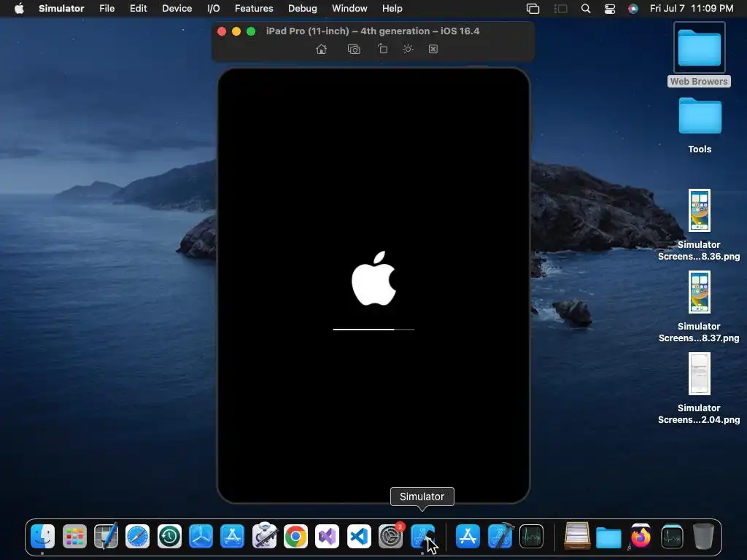Take a simulator screenshot with the camera icon

click(x=354, y=49)
